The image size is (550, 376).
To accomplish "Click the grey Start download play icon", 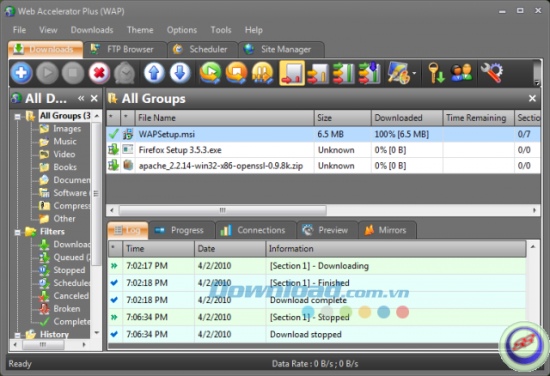I will tap(47, 73).
